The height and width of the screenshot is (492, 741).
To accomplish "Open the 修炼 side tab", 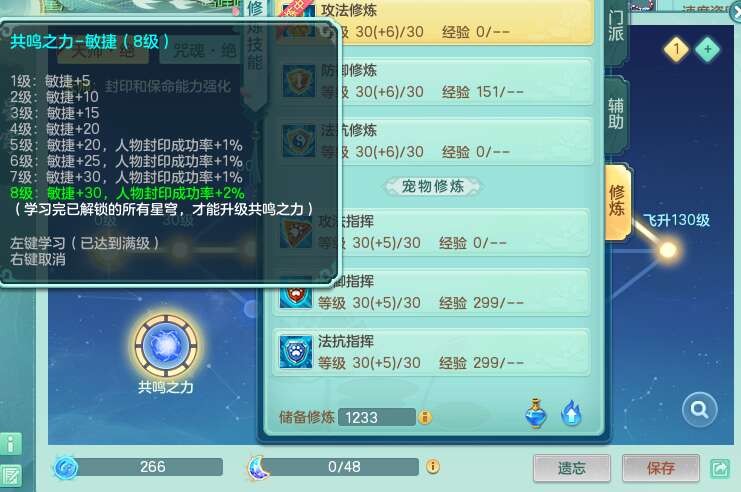I will click(617, 200).
